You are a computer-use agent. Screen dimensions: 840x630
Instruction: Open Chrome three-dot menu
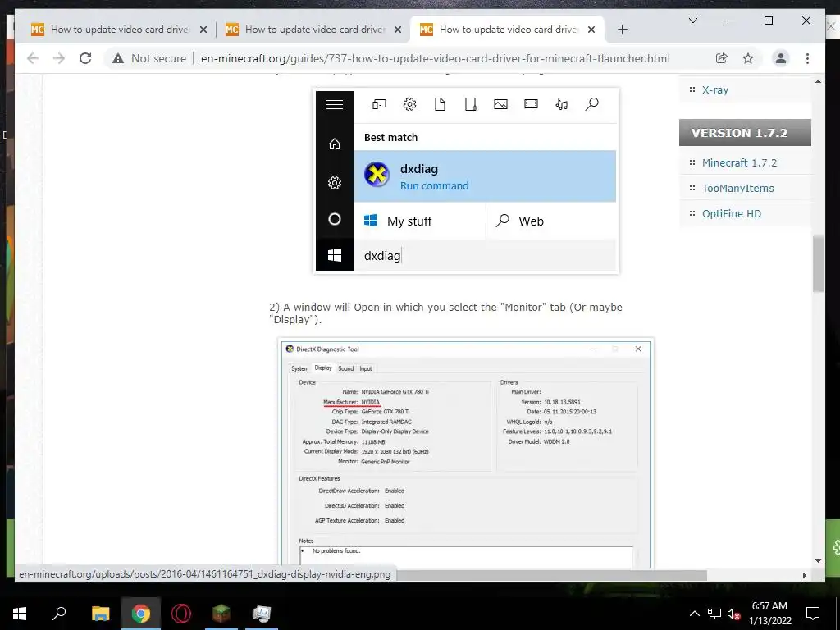click(x=807, y=58)
